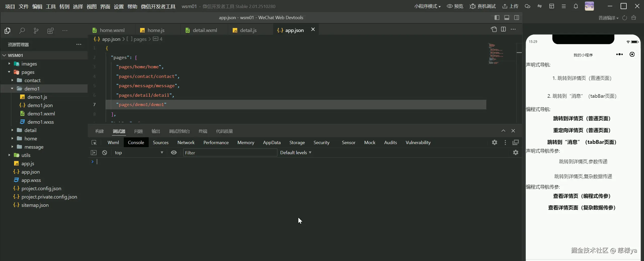The width and height of the screenshot is (644, 261).
Task: Open the Project menu in menu bar
Action: click(x=10, y=6)
